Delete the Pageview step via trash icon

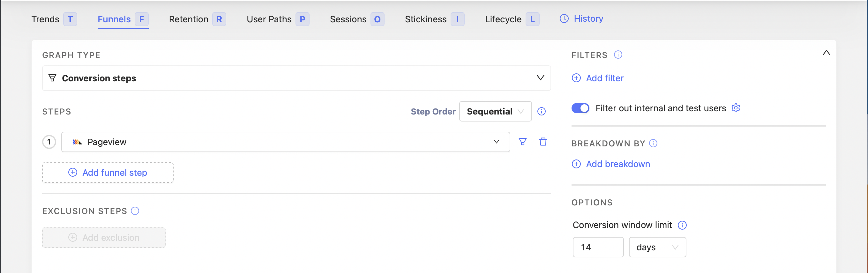coord(543,142)
